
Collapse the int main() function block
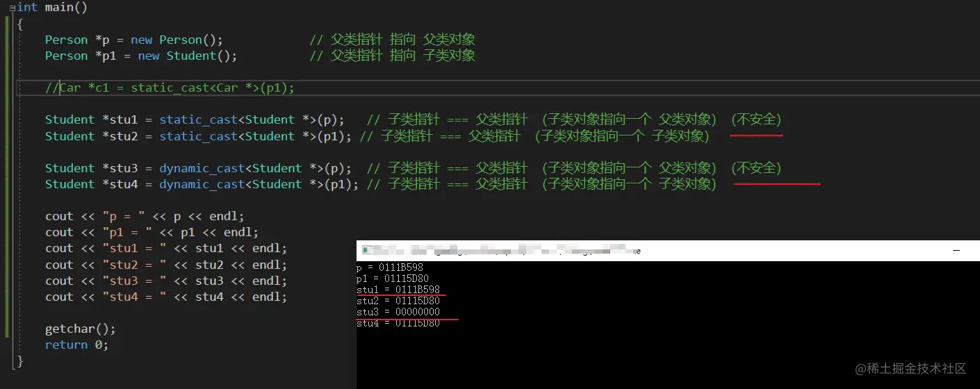13,8
